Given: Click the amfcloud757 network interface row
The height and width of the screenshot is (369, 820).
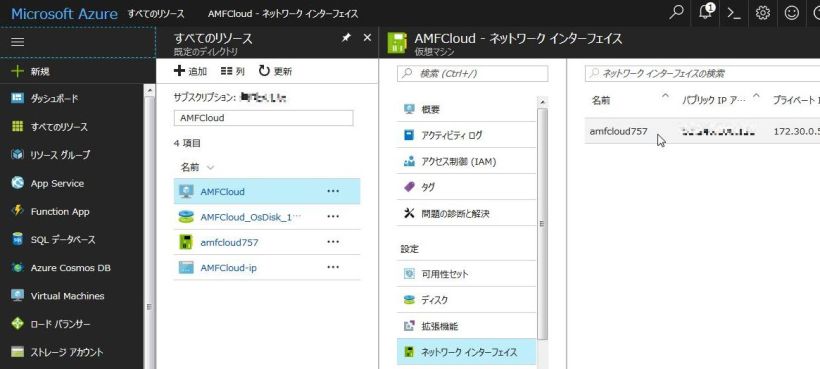Looking at the screenshot, I should click(x=702, y=131).
